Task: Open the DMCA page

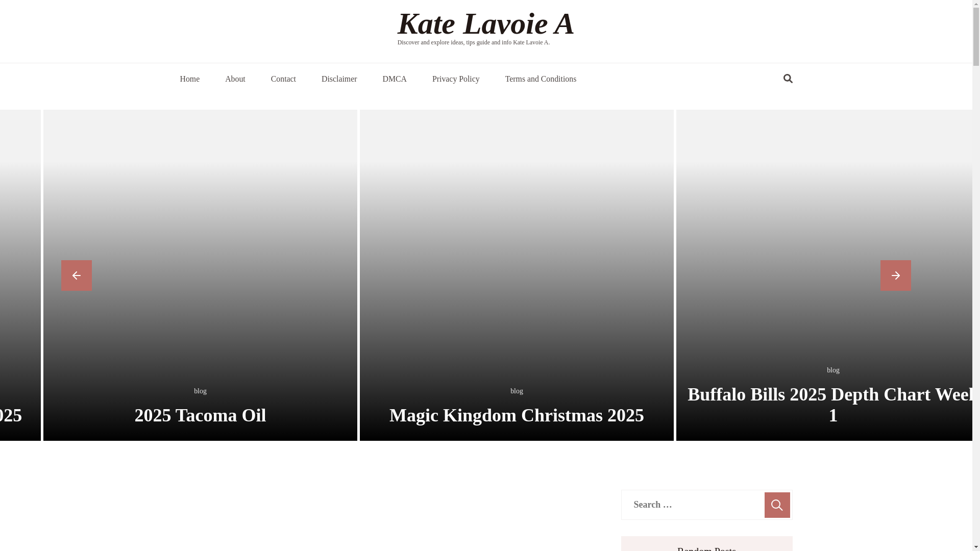Action: (395, 79)
